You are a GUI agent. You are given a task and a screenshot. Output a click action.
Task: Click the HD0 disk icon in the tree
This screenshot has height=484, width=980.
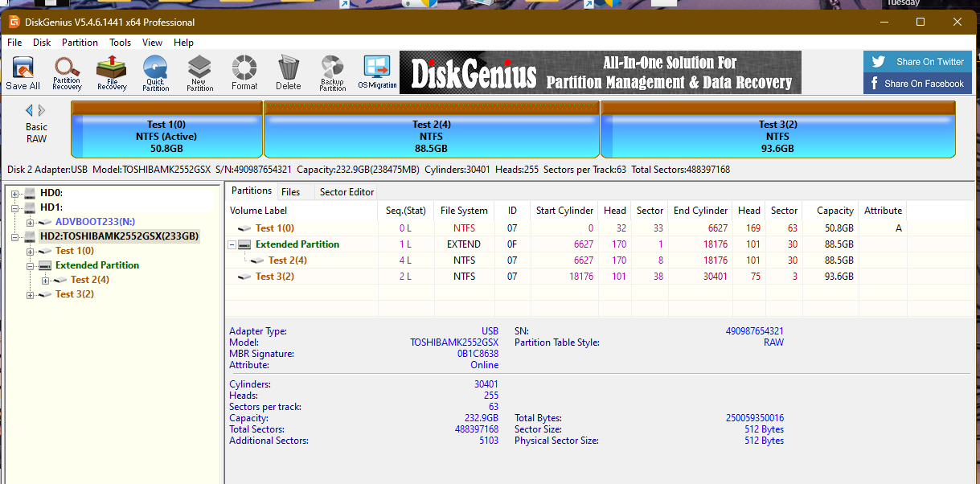pyautogui.click(x=30, y=193)
